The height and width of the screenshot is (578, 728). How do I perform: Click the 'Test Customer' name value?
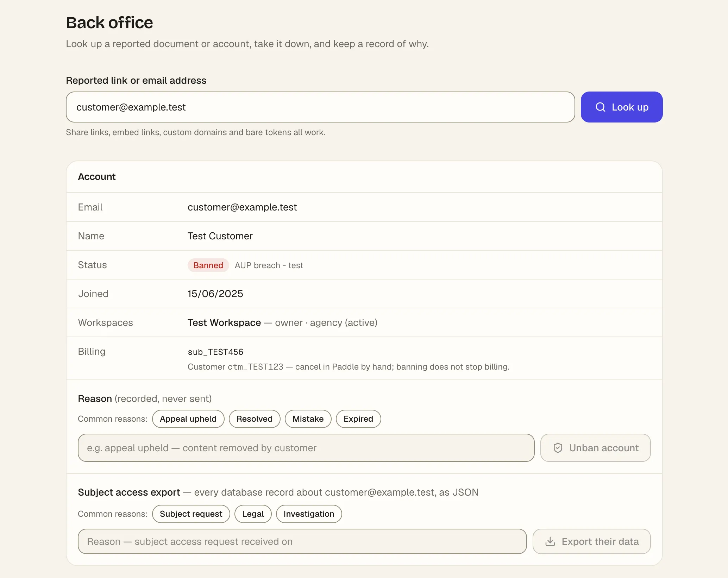coord(220,236)
